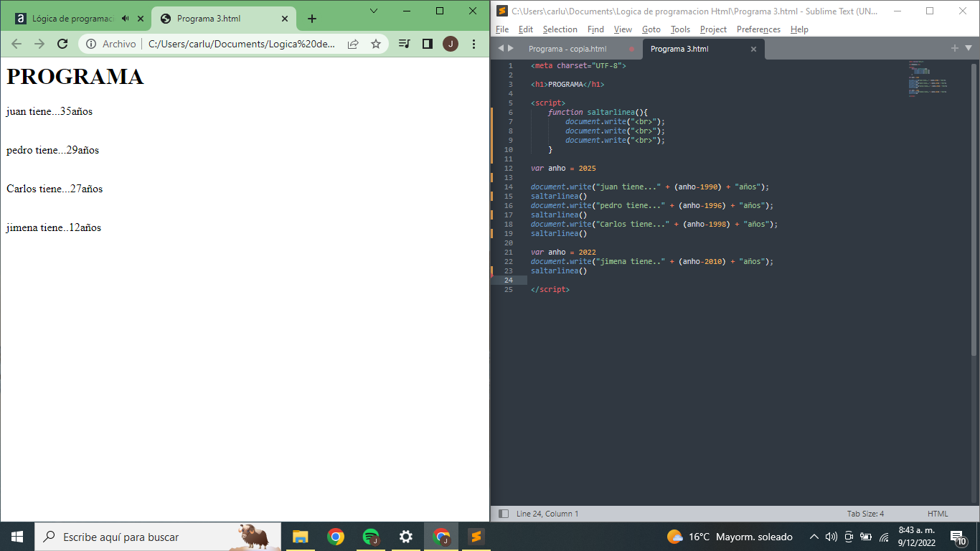980x551 pixels.
Task: Share this page from the address bar
Action: coord(353,44)
